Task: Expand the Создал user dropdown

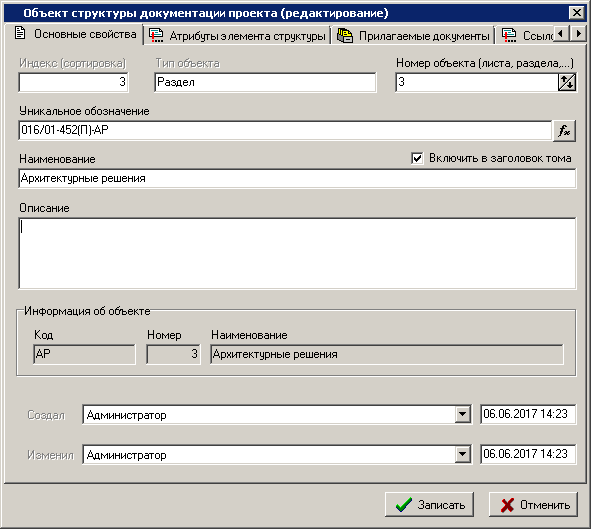Action: coord(462,414)
